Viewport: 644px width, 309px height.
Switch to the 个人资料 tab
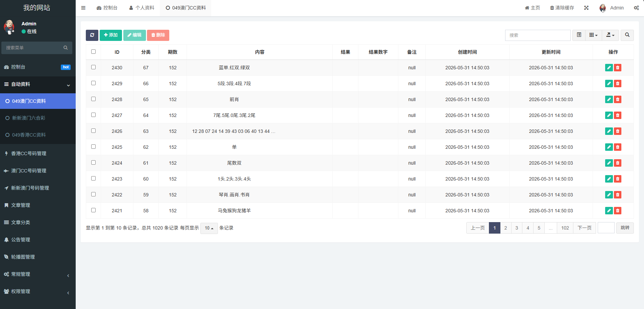coord(142,8)
